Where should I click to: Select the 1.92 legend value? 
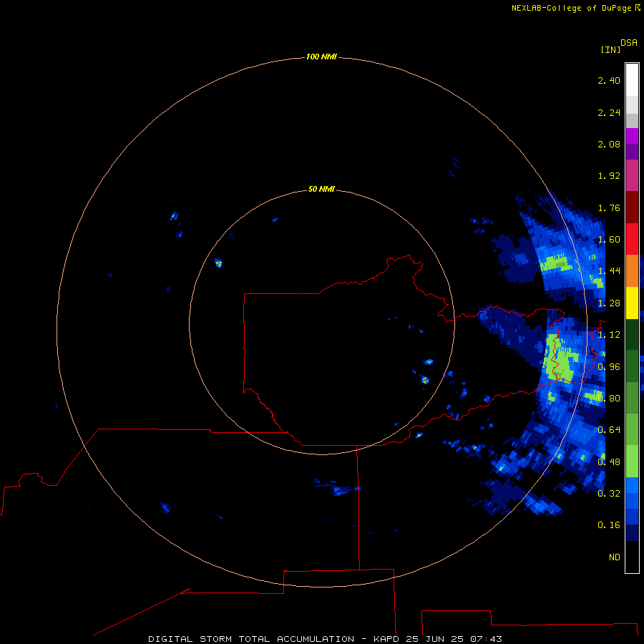609,176
